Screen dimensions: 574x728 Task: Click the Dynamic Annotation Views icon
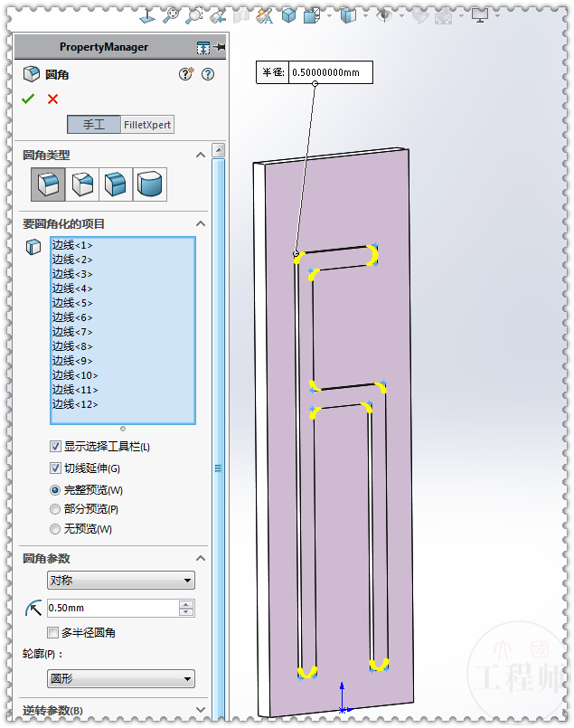pos(265,16)
